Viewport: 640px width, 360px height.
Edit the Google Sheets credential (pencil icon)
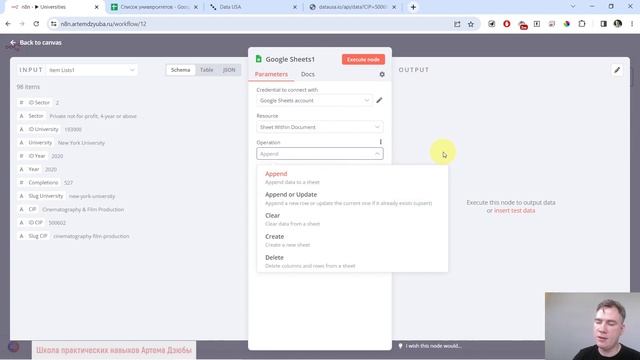379,100
